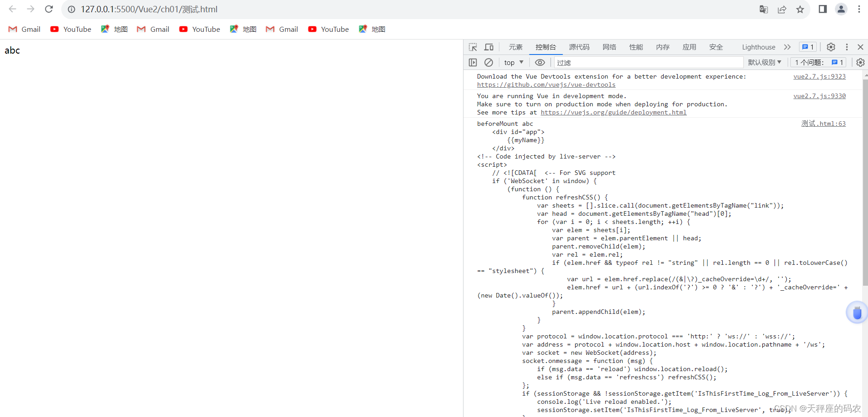
Task: Open the top context dropdown
Action: 514,62
